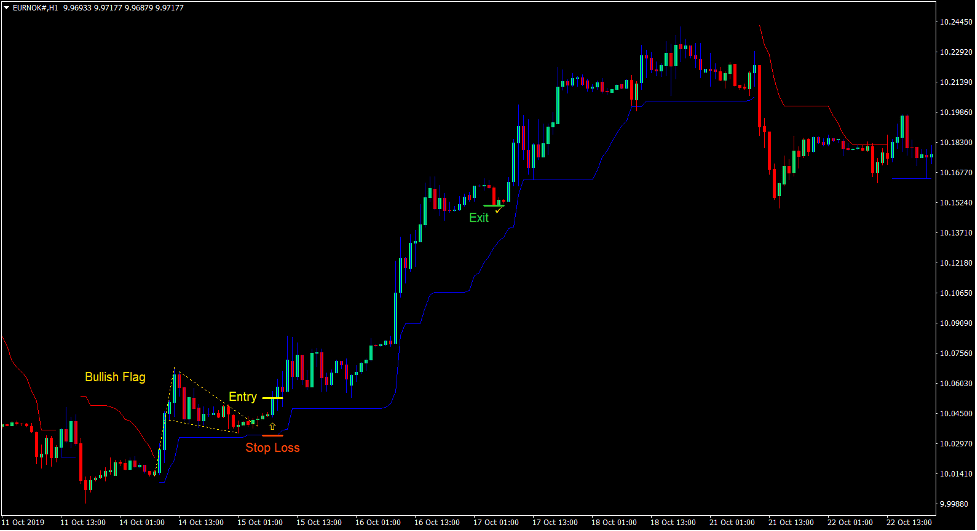Click the 10.09090 price axis label
977x531 pixels.
click(x=955, y=323)
